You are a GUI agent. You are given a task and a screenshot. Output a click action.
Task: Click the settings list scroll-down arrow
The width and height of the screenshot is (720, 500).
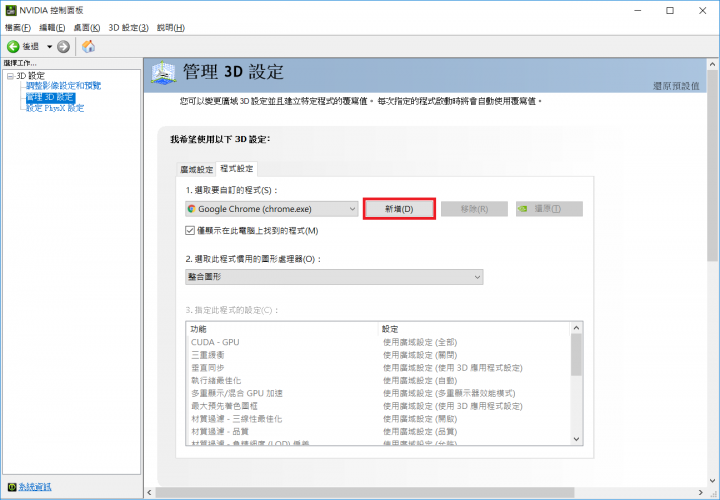point(576,439)
